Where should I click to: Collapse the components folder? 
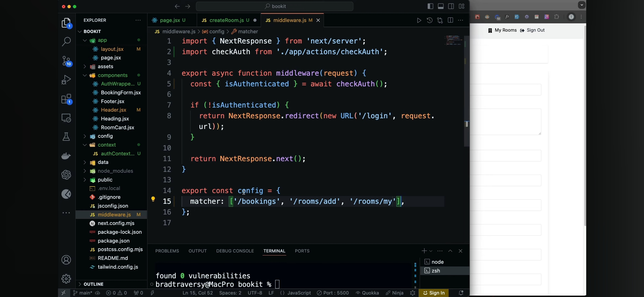(x=112, y=75)
